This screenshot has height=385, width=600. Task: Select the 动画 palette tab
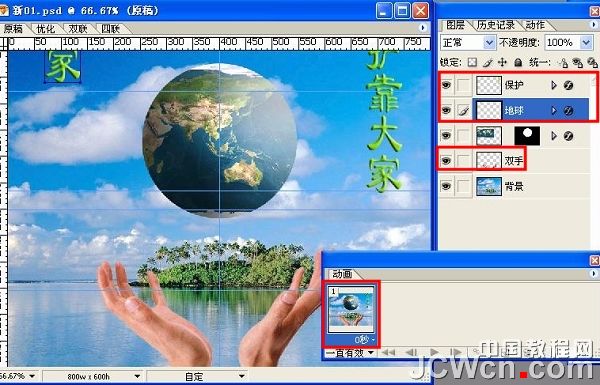point(342,274)
